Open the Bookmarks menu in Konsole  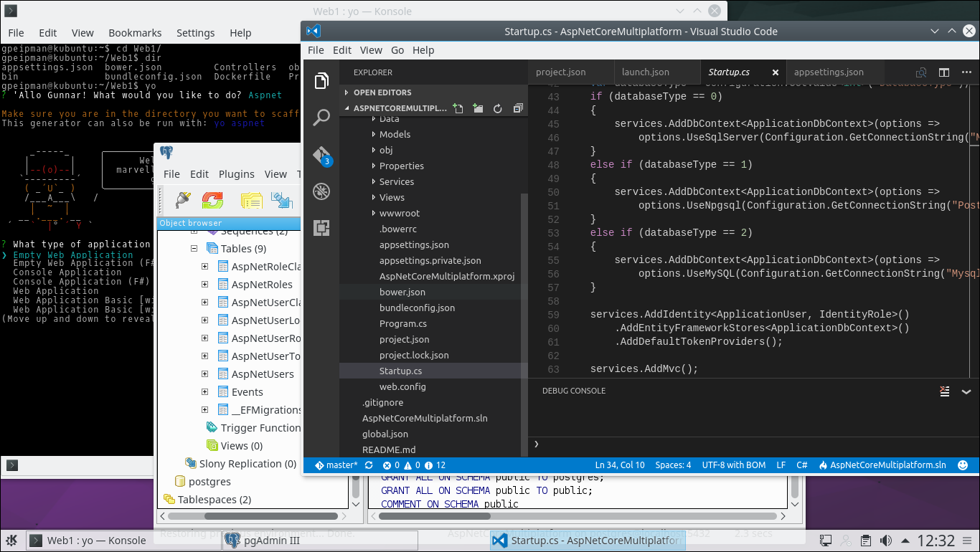[x=135, y=33]
